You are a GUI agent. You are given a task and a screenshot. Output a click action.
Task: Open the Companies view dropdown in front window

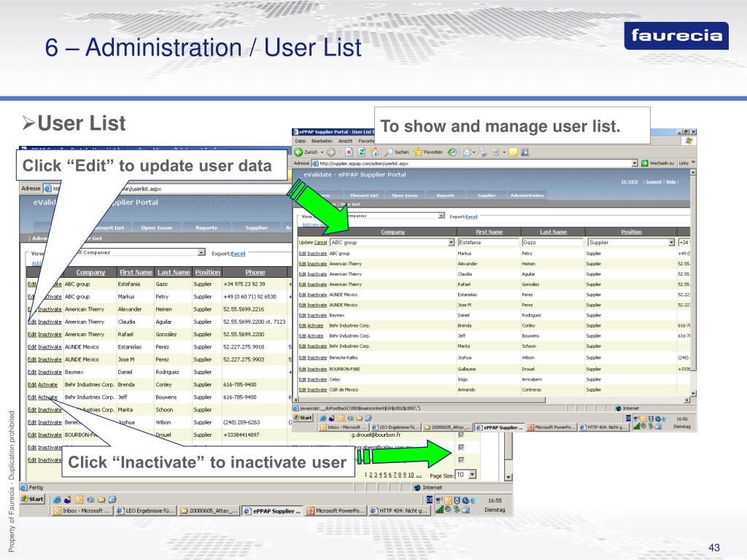(x=441, y=216)
